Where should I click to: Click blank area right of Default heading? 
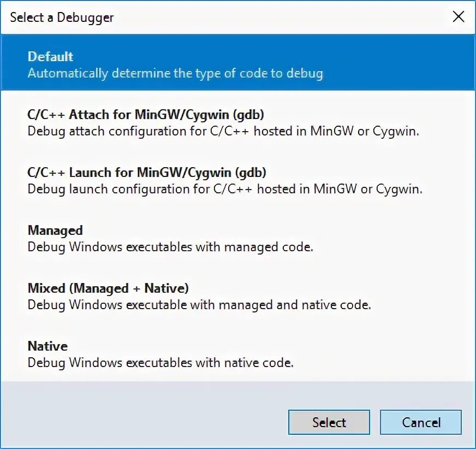coord(273,57)
